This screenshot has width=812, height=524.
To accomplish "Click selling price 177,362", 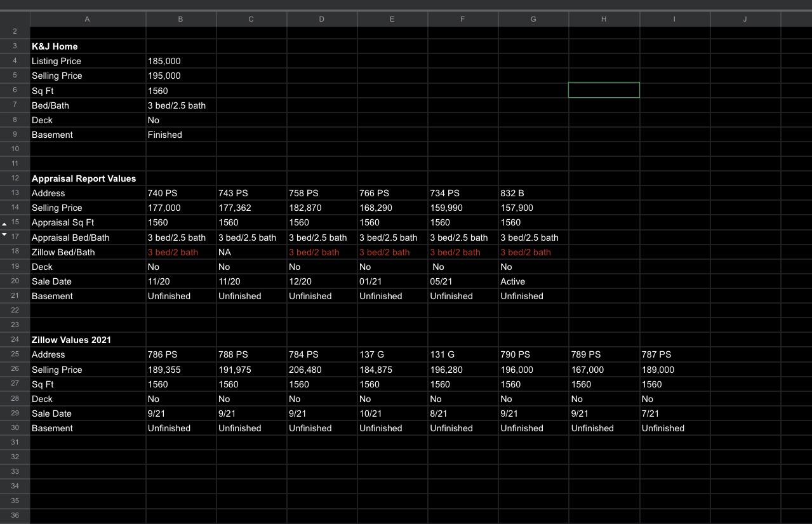I will (251, 208).
